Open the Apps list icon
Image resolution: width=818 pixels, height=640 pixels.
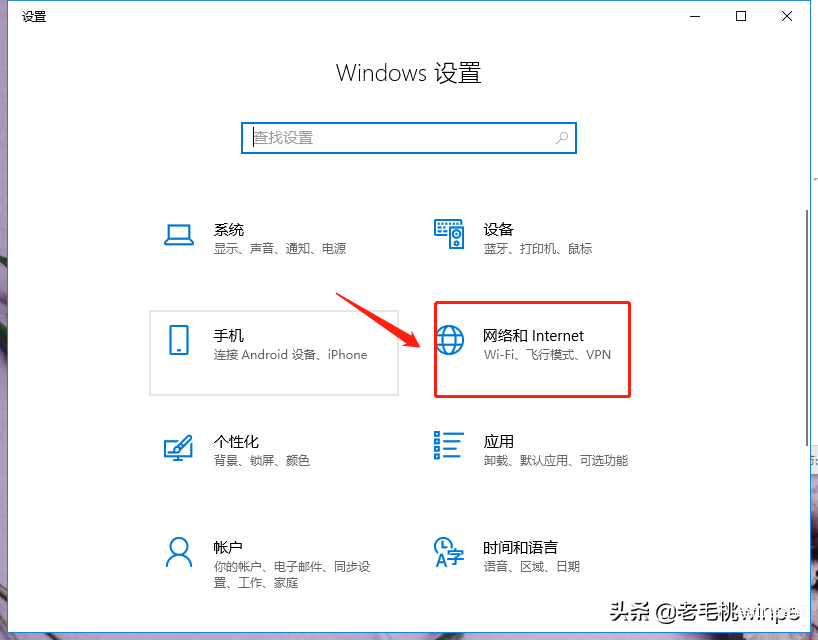449,445
